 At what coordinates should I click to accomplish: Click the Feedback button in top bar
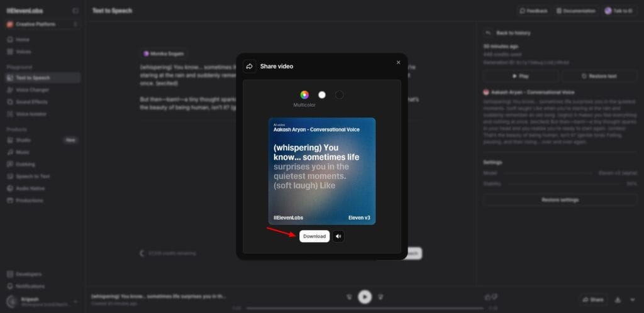(x=533, y=11)
